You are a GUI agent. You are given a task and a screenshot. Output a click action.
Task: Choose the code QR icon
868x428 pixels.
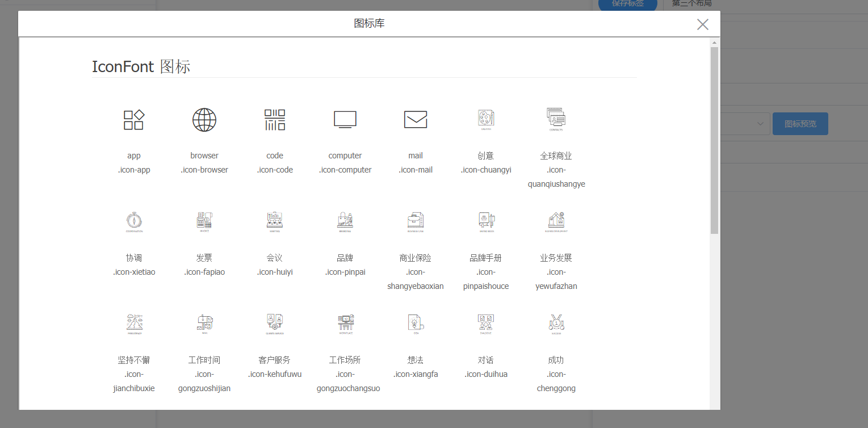[275, 120]
